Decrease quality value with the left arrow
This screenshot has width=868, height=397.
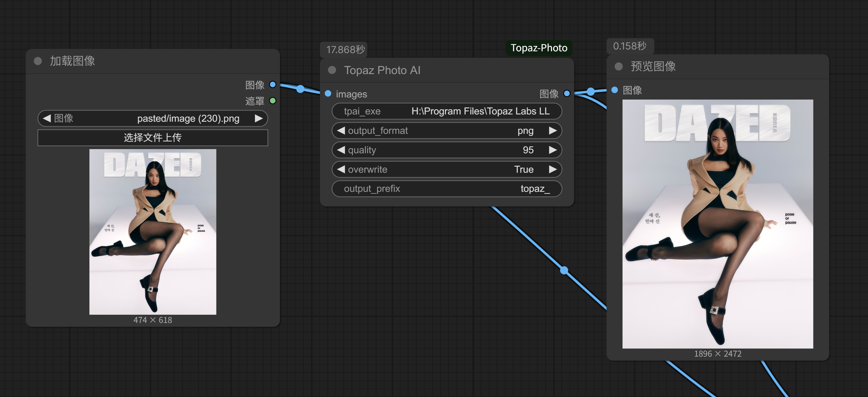pyautogui.click(x=341, y=150)
